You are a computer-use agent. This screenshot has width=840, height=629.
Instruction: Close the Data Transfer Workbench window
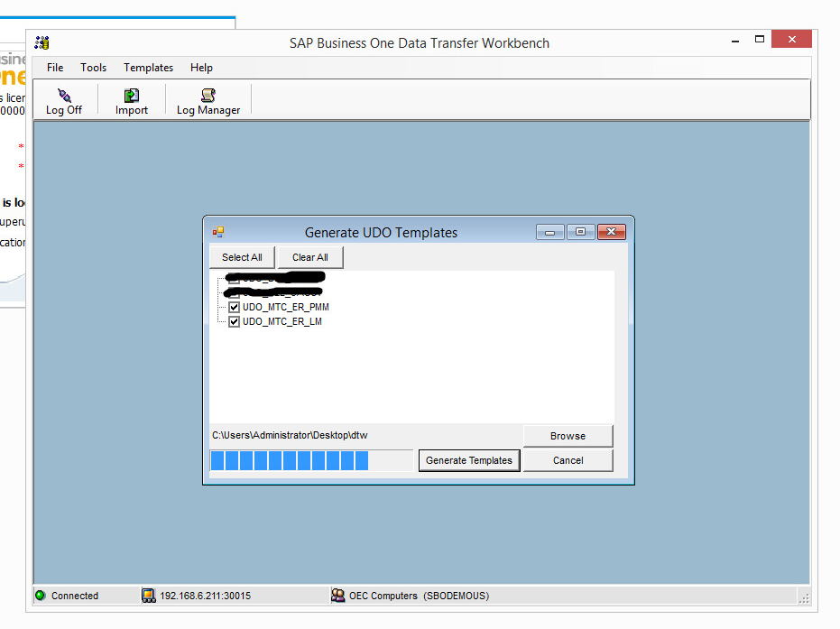(x=792, y=39)
